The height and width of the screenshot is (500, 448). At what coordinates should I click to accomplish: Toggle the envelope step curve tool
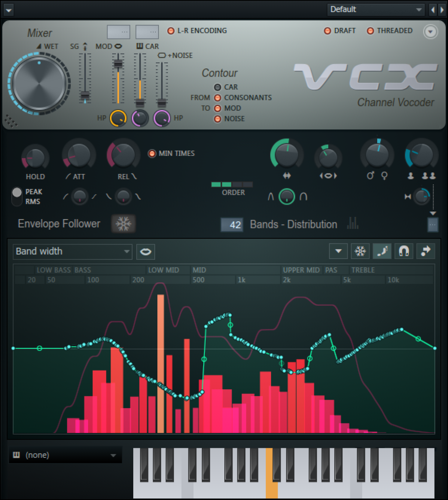point(382,251)
